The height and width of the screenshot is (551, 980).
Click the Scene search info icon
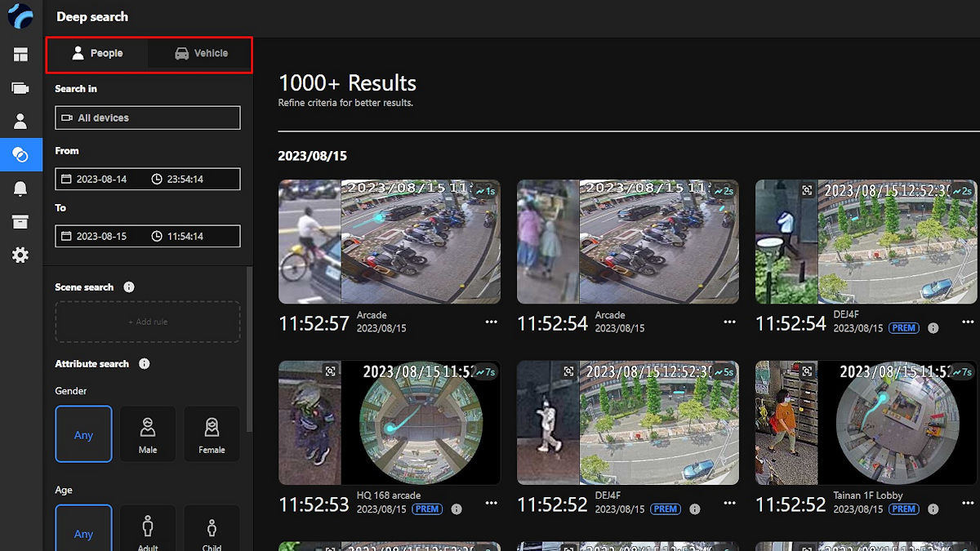[129, 287]
